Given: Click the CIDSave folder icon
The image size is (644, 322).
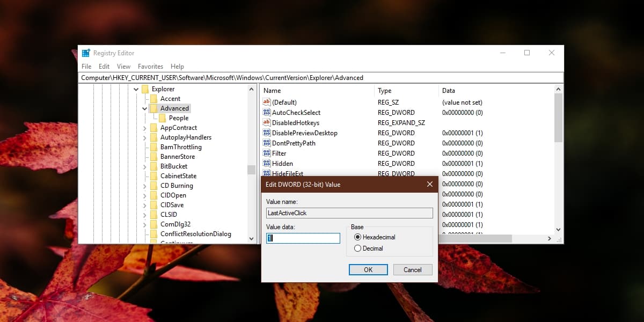Looking at the screenshot, I should 153,205.
